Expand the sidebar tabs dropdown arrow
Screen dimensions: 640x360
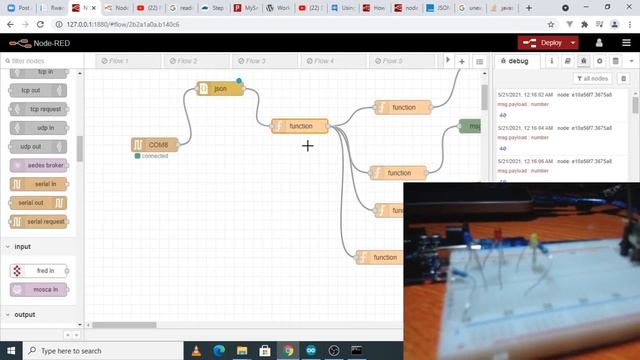[x=631, y=61]
